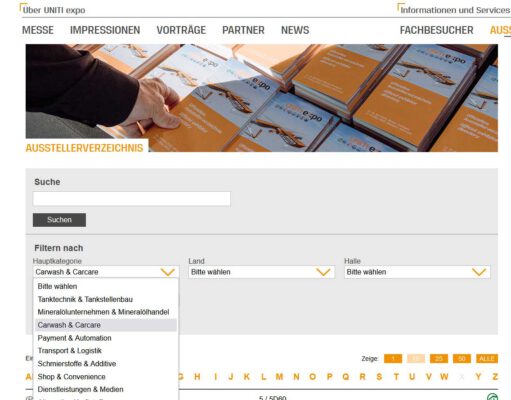Open the Land dropdown
The height and width of the screenshot is (400, 511).
pos(262,272)
